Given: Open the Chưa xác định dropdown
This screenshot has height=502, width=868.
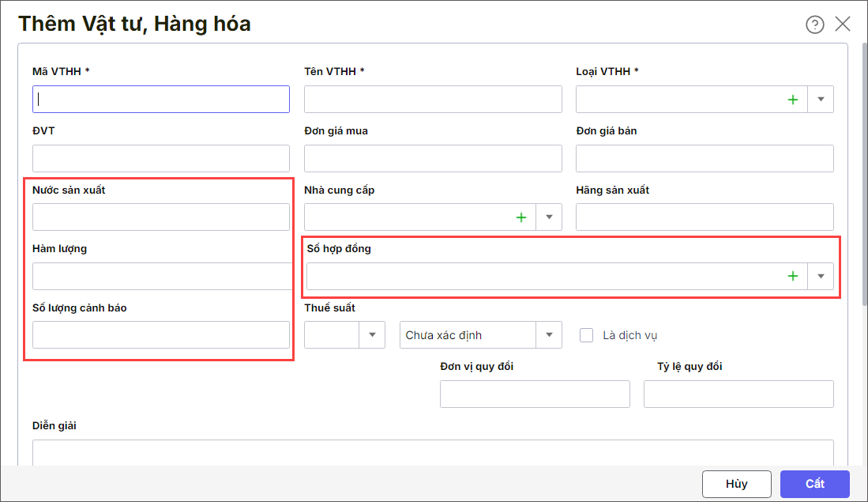Looking at the screenshot, I should (549, 335).
